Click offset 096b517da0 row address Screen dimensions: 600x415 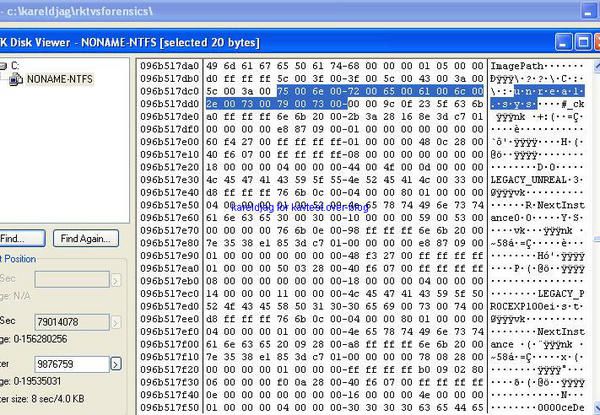[x=170, y=66]
